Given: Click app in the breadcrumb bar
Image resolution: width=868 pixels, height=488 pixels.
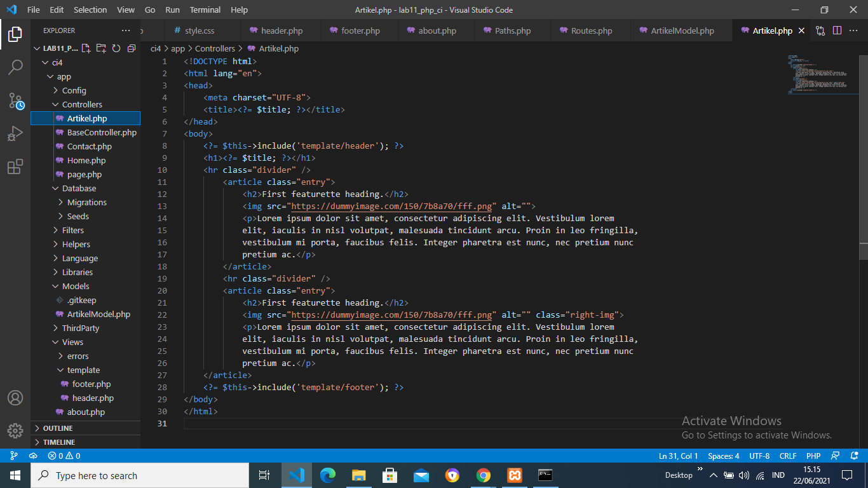Looking at the screenshot, I should click(x=178, y=48).
